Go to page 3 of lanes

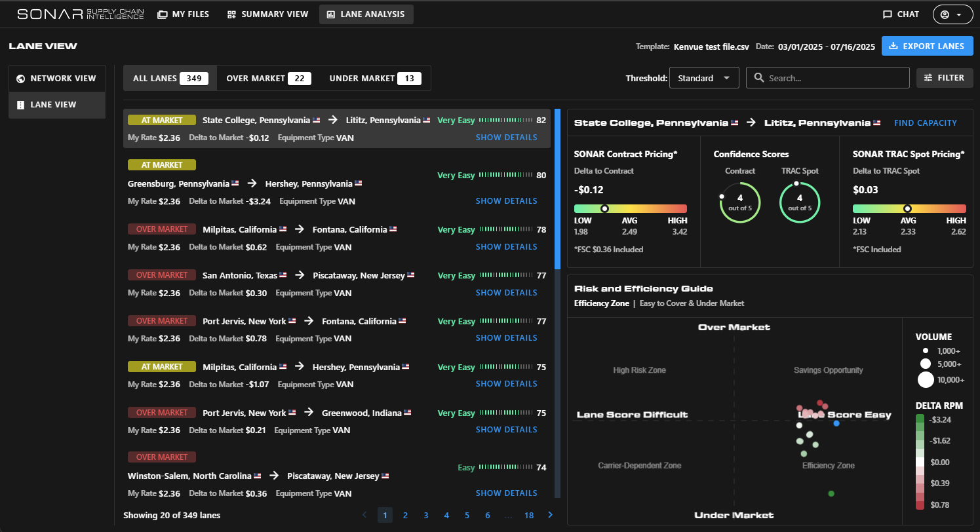click(426, 516)
